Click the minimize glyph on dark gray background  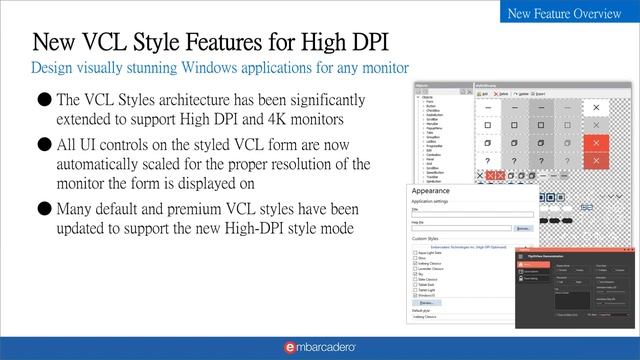click(x=541, y=108)
